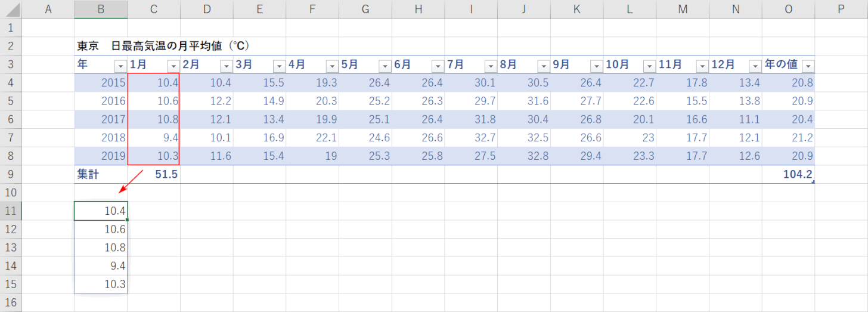Select the 21.2 yearly value for 2018

tap(789, 138)
